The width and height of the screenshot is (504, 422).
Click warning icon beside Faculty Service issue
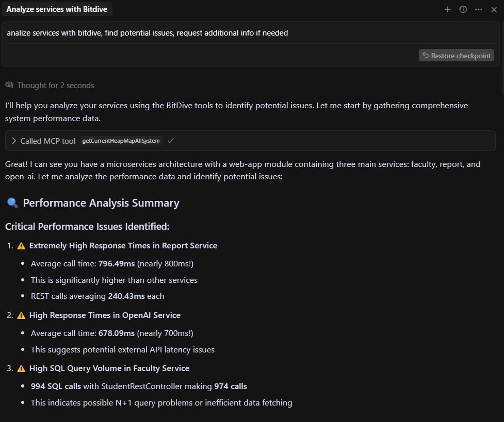pyautogui.click(x=21, y=368)
